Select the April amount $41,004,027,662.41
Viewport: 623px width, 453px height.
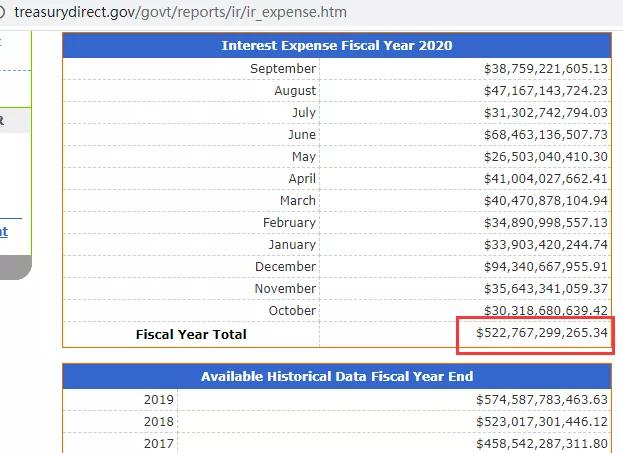(x=546, y=179)
